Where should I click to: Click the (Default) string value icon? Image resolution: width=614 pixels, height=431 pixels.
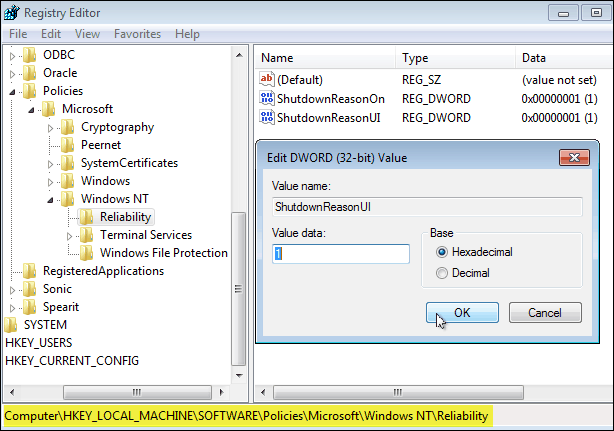click(x=267, y=79)
